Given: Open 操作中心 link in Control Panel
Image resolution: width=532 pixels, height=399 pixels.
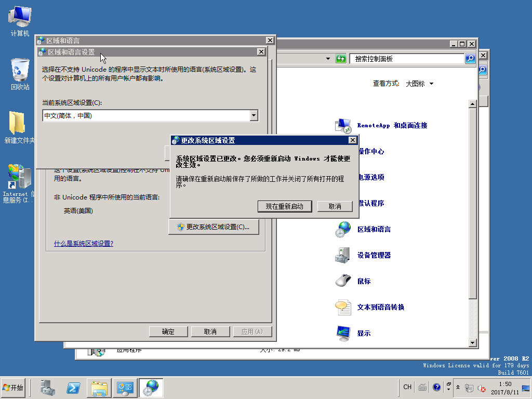Looking at the screenshot, I should pyautogui.click(x=371, y=151).
